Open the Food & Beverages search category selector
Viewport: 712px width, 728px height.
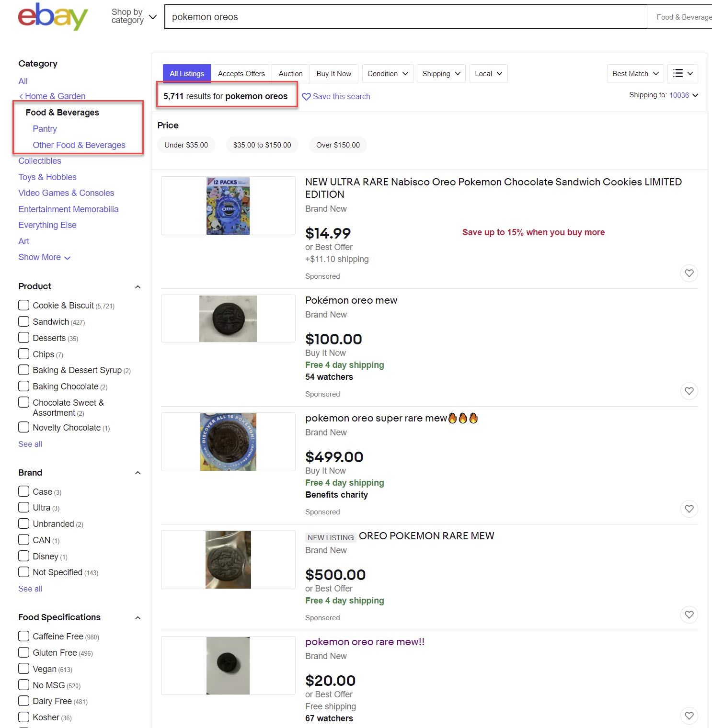click(680, 17)
